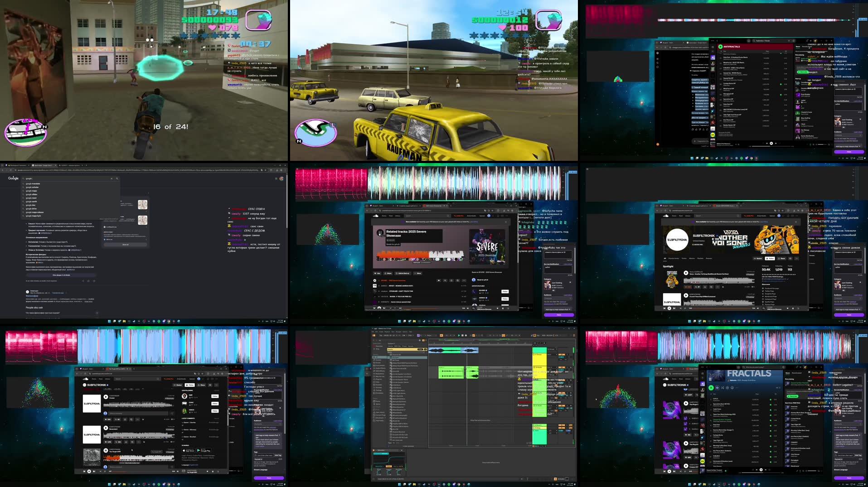Seek in the Too Tough (VIP) orange waveform
This screenshot has height=487, width=868.
[x=139, y=458]
